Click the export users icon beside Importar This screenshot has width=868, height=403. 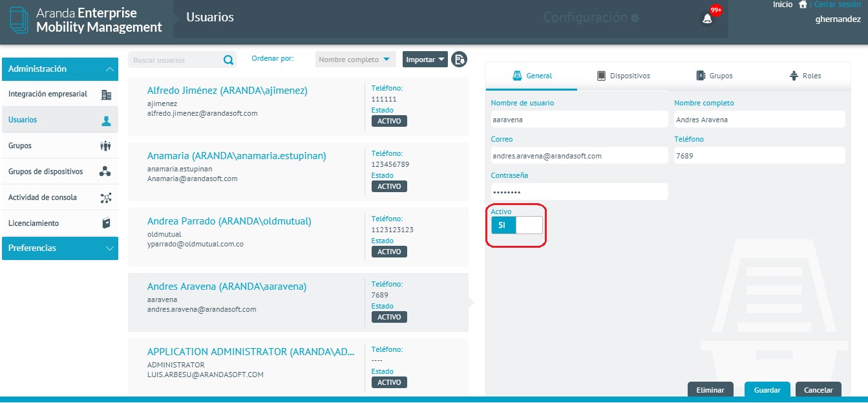point(459,60)
